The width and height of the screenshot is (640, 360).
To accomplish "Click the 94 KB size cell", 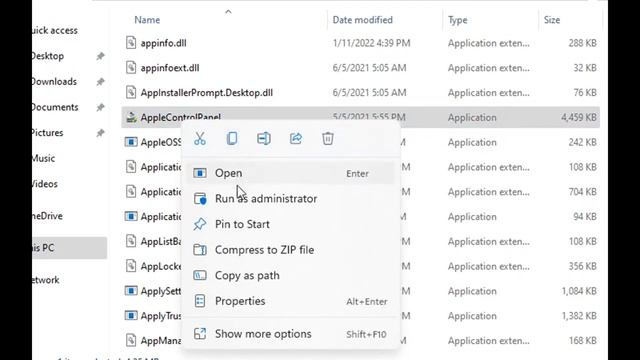I will pos(585,216).
